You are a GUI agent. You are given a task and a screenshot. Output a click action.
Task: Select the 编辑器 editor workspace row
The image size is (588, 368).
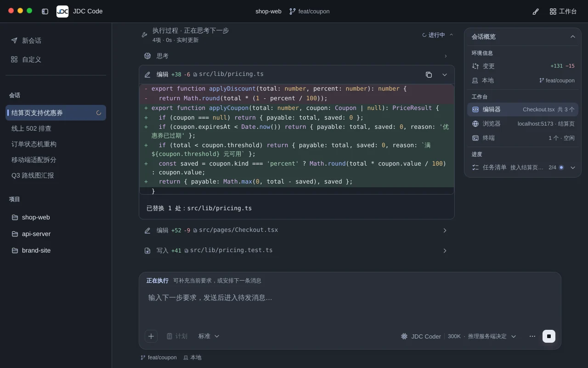coord(523,109)
